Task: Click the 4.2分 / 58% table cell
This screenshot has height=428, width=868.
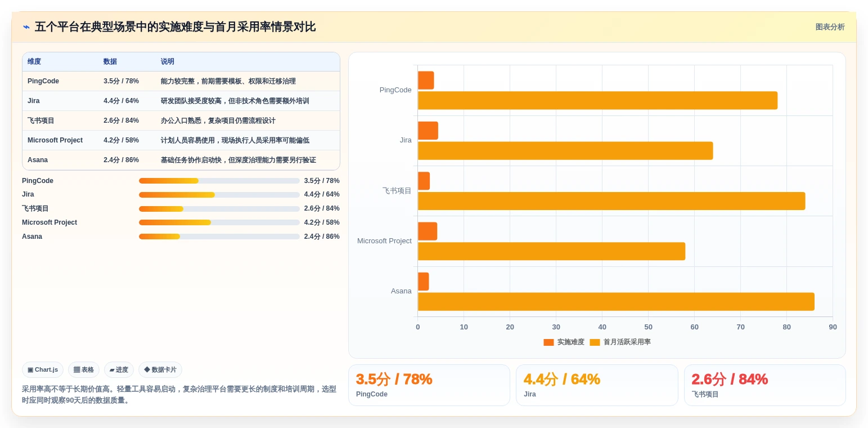Action: (121, 140)
